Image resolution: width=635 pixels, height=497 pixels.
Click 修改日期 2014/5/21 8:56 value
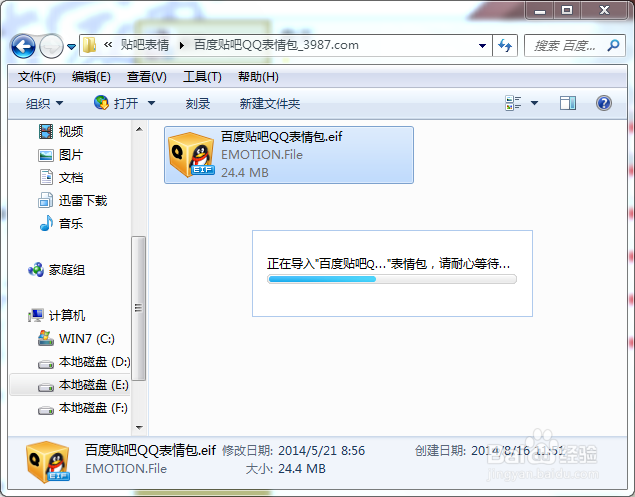(322, 450)
